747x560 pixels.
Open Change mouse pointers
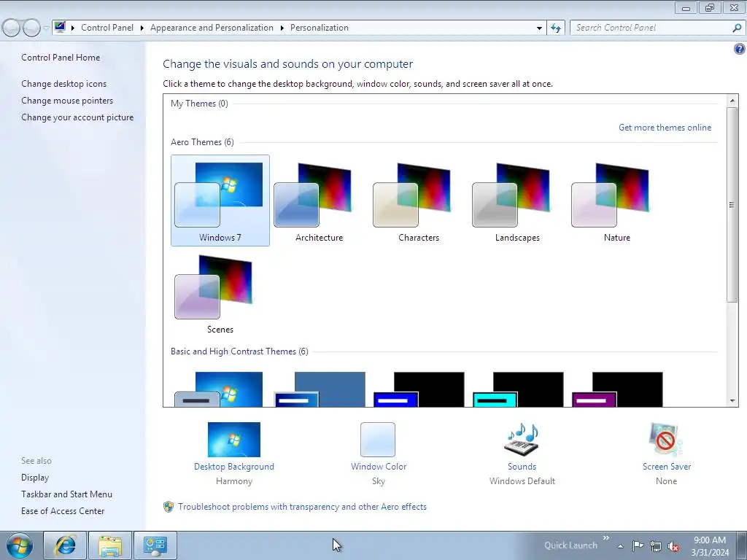(x=67, y=101)
